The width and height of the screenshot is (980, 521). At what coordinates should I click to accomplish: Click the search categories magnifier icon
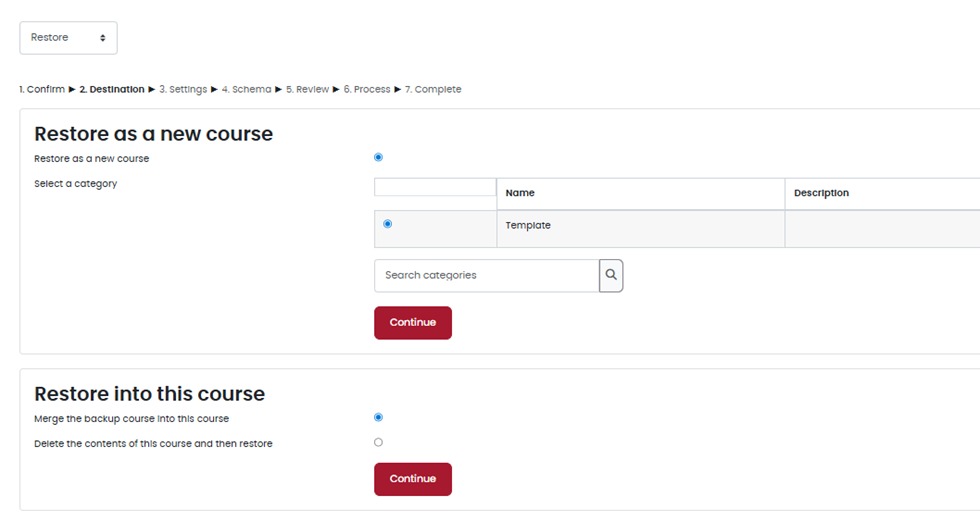click(611, 275)
